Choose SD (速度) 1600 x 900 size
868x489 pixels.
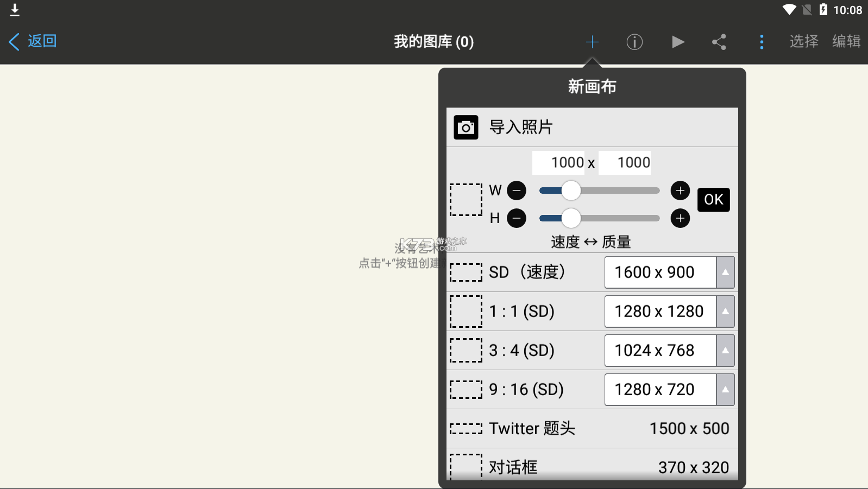661,272
